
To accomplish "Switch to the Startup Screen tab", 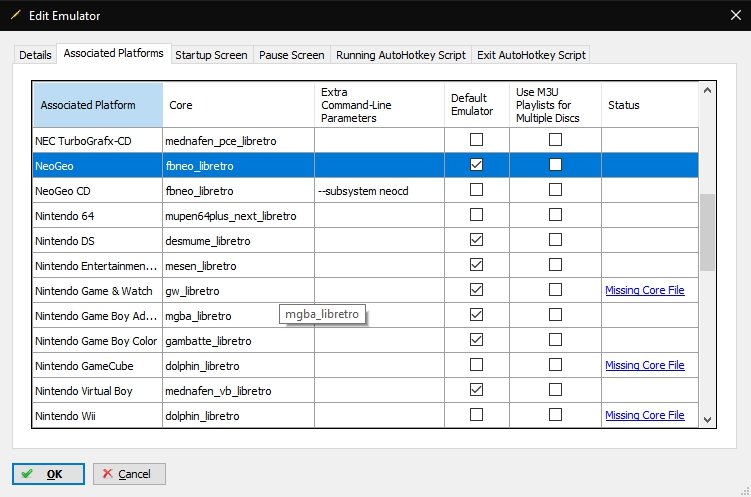I will click(x=211, y=55).
